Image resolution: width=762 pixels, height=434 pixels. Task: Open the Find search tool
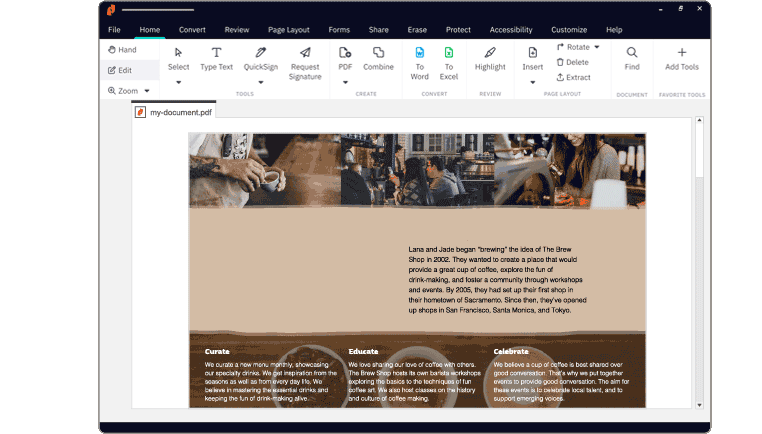point(632,58)
